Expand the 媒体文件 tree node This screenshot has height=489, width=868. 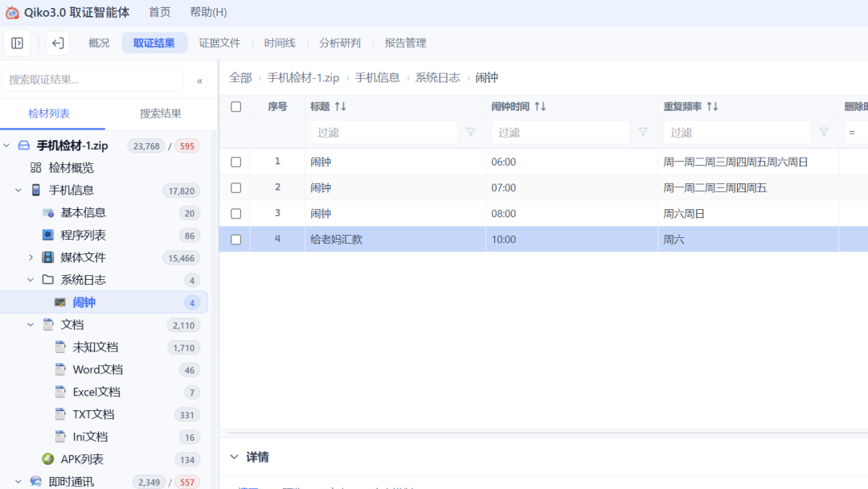pyautogui.click(x=31, y=257)
